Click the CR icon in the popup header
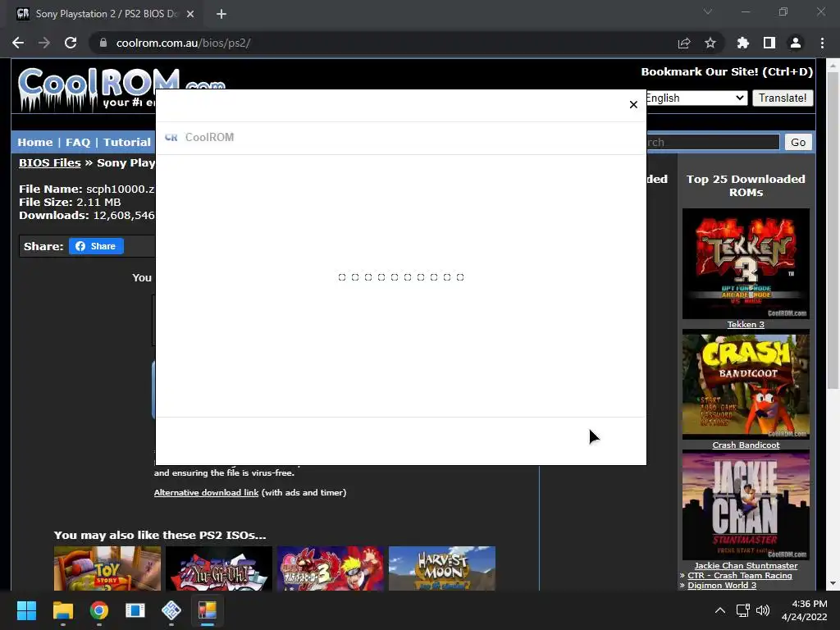This screenshot has width=840, height=630. click(x=171, y=138)
